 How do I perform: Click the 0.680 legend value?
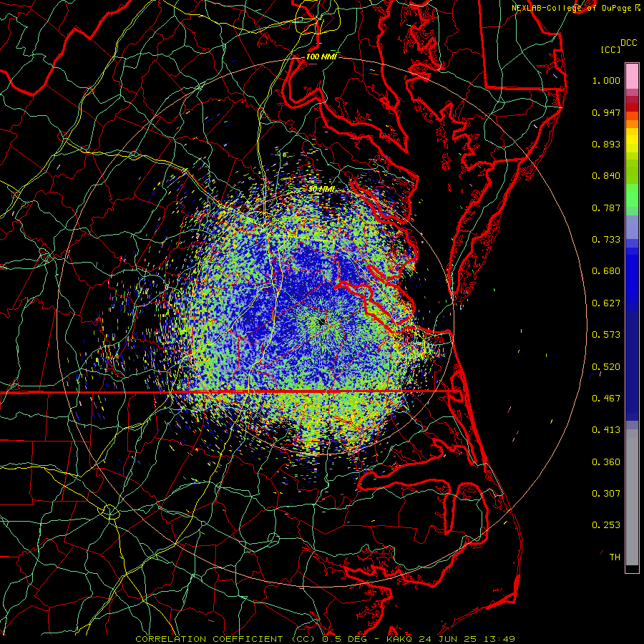(606, 271)
